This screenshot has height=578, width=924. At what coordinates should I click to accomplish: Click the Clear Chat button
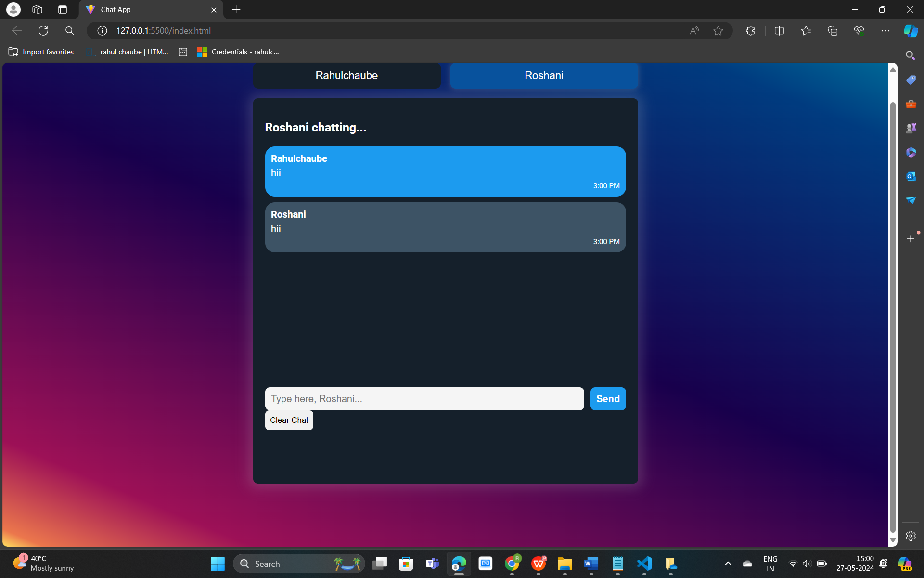[x=289, y=420]
